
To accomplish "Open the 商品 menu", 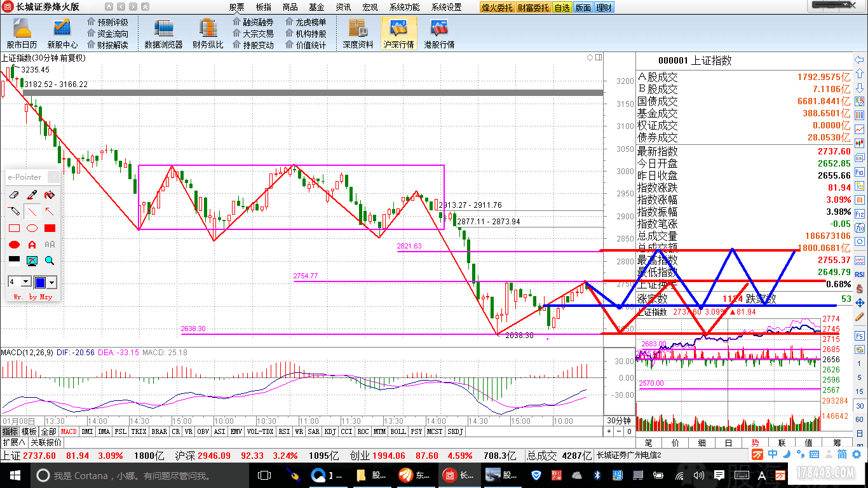I will (x=290, y=8).
